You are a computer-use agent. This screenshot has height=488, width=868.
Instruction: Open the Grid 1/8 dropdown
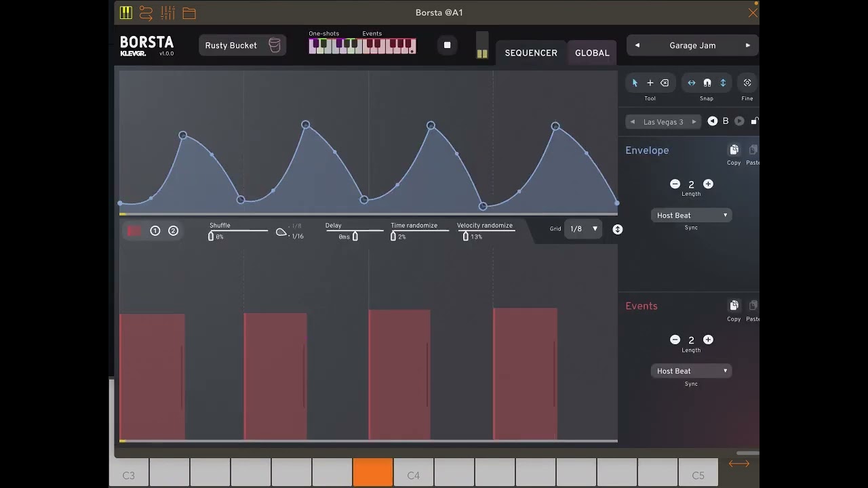point(583,229)
